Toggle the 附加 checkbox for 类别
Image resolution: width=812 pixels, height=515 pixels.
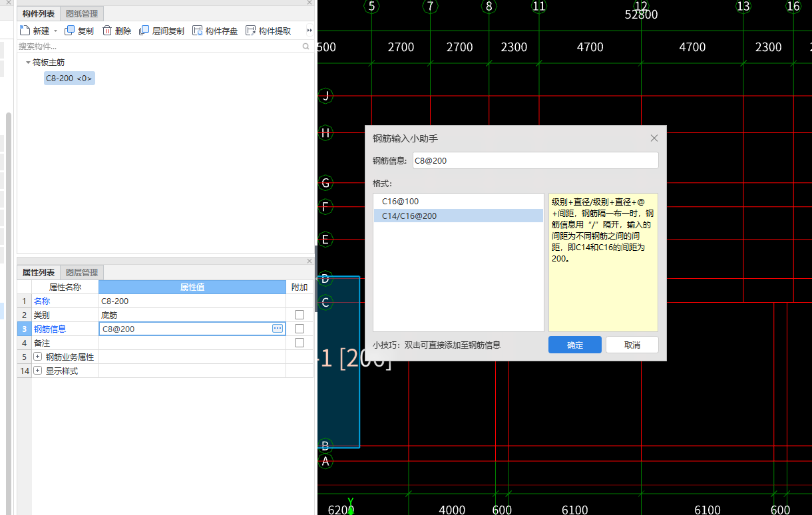(300, 315)
